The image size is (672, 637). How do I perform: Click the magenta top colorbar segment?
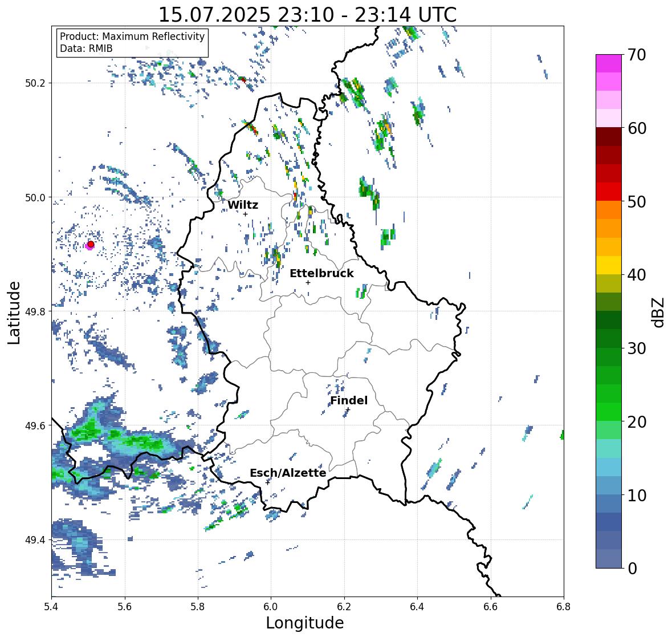pyautogui.click(x=609, y=63)
